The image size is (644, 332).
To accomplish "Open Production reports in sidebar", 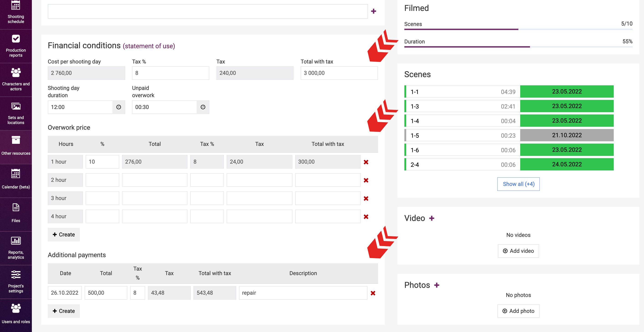I will tap(16, 46).
